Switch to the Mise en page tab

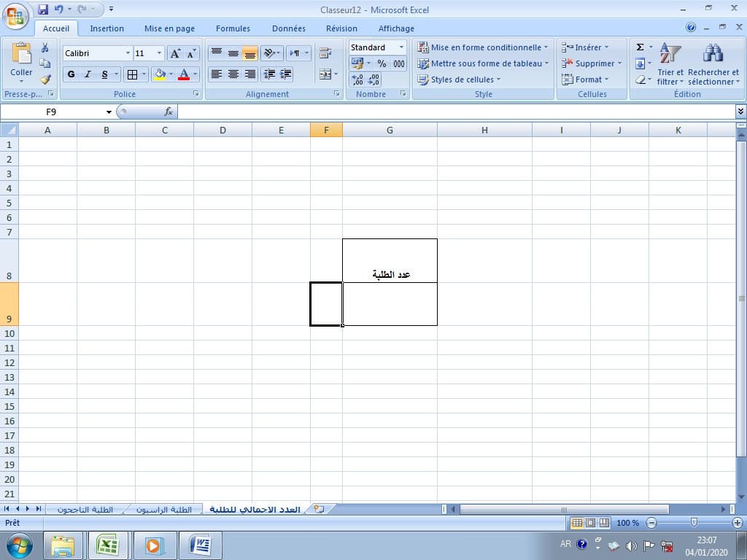[x=169, y=28]
